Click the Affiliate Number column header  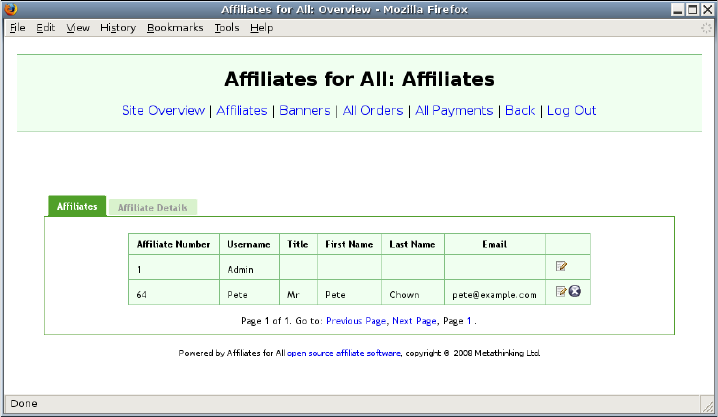point(174,244)
